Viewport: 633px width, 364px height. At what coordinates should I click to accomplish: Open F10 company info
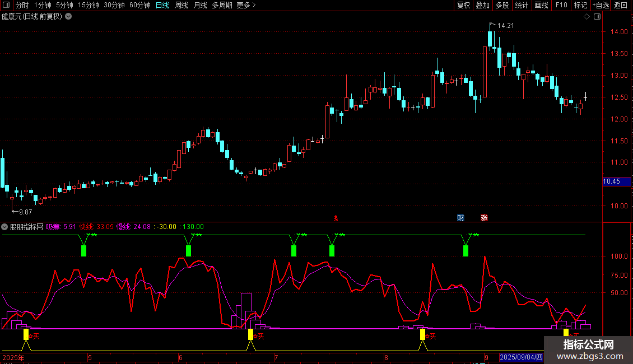click(561, 5)
